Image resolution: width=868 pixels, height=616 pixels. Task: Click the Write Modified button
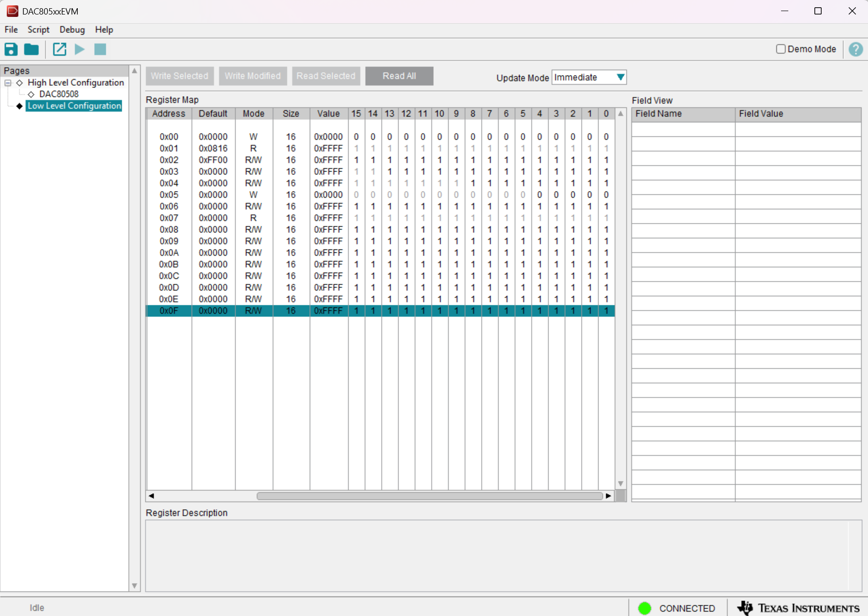tap(253, 76)
